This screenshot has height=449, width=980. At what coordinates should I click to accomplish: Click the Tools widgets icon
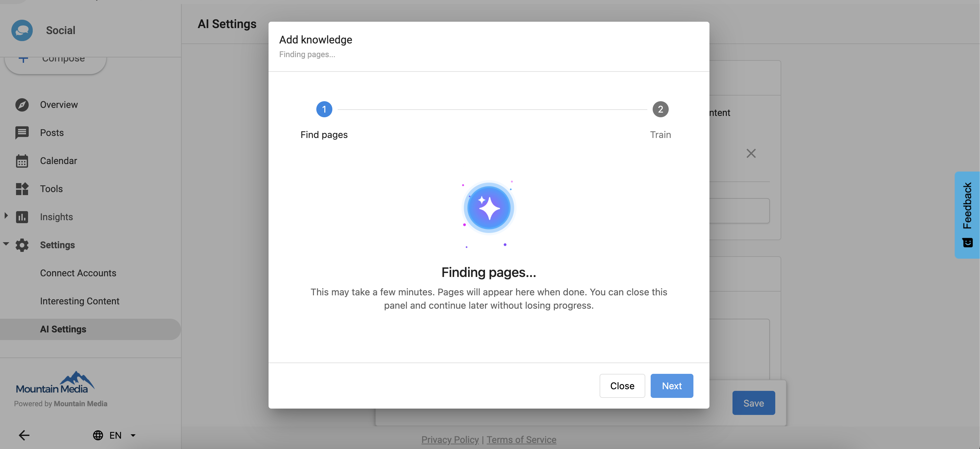[x=22, y=189]
